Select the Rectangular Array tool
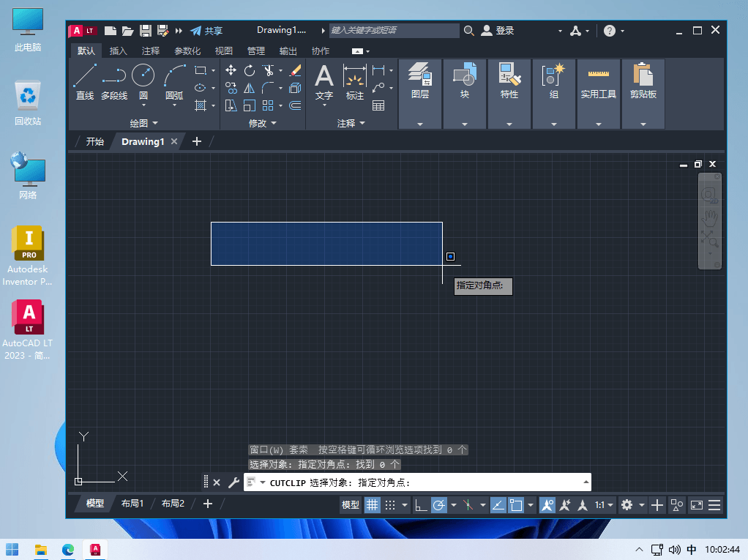 (x=268, y=105)
